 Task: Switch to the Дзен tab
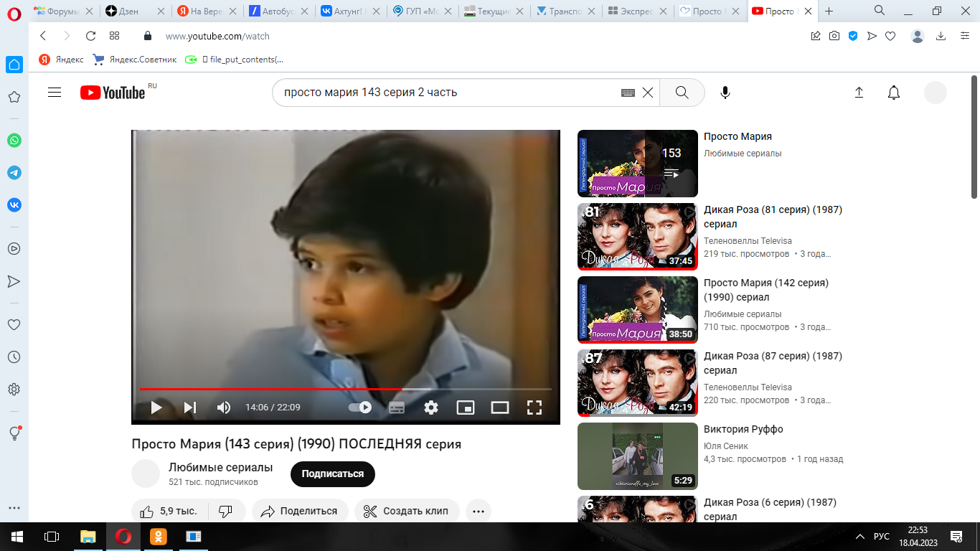[134, 11]
